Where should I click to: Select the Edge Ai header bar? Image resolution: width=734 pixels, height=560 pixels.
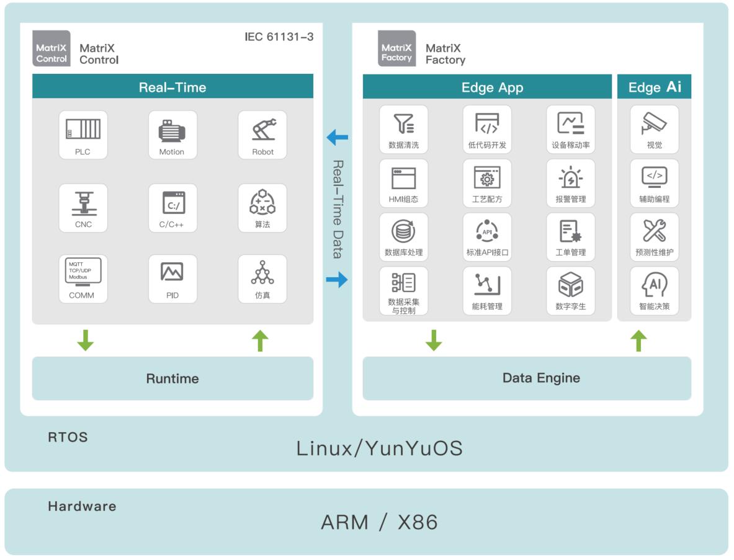(x=655, y=87)
